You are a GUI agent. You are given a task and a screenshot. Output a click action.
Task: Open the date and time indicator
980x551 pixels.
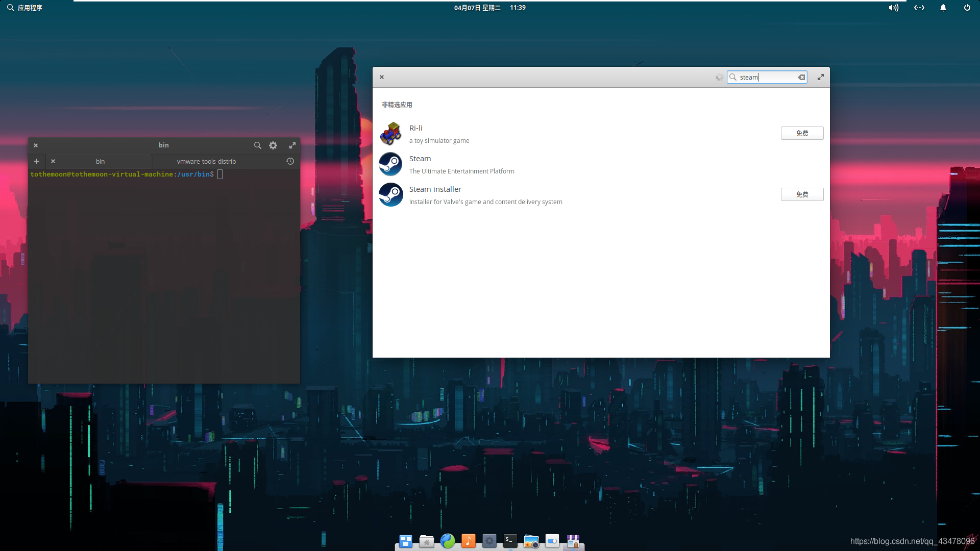click(489, 8)
